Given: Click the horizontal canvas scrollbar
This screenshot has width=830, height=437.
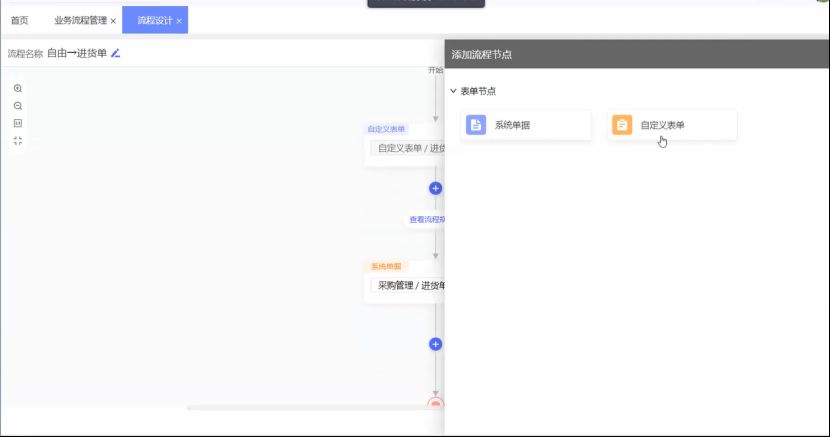Looking at the screenshot, I should (315, 408).
